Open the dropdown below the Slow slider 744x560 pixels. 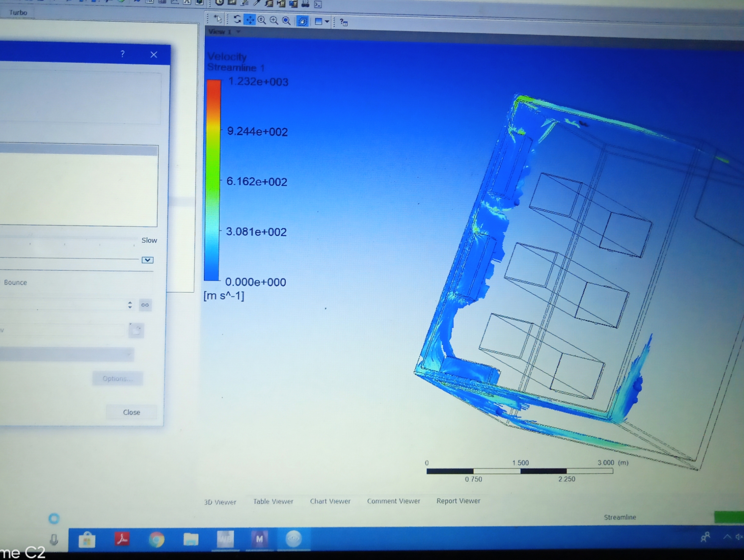click(147, 260)
